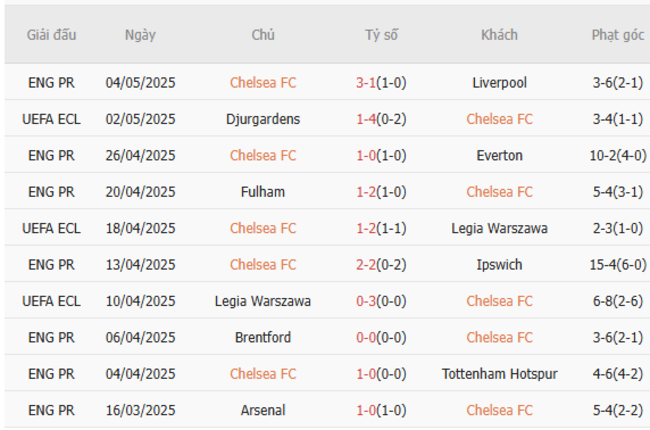Open the Arsenal team link

[263, 410]
